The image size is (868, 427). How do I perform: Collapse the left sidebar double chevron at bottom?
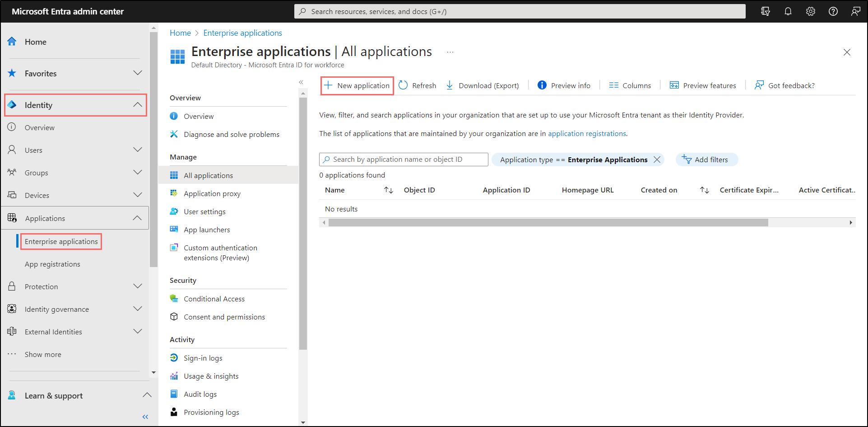pyautogui.click(x=145, y=417)
